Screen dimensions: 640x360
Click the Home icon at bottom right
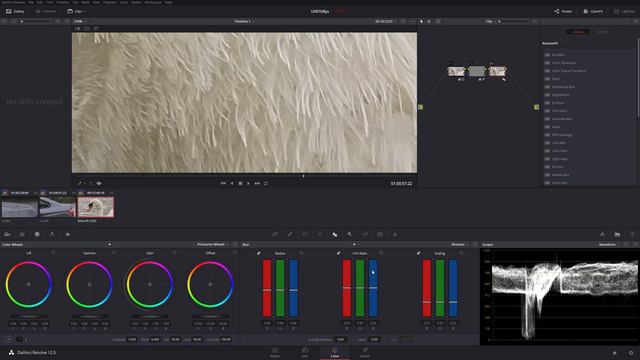pos(615,353)
